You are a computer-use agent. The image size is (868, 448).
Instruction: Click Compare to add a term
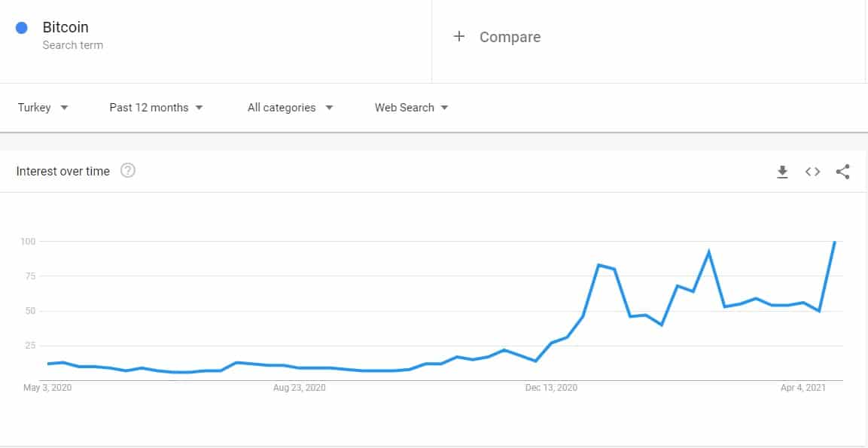pos(510,37)
